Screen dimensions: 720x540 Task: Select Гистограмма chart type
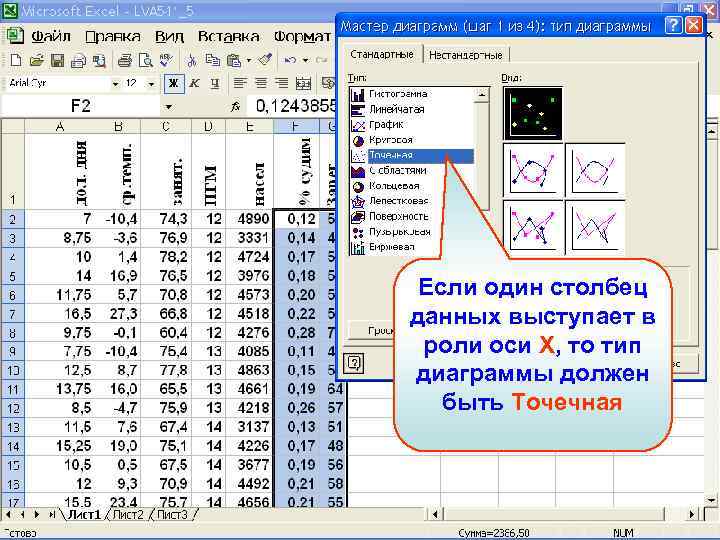coord(412,94)
